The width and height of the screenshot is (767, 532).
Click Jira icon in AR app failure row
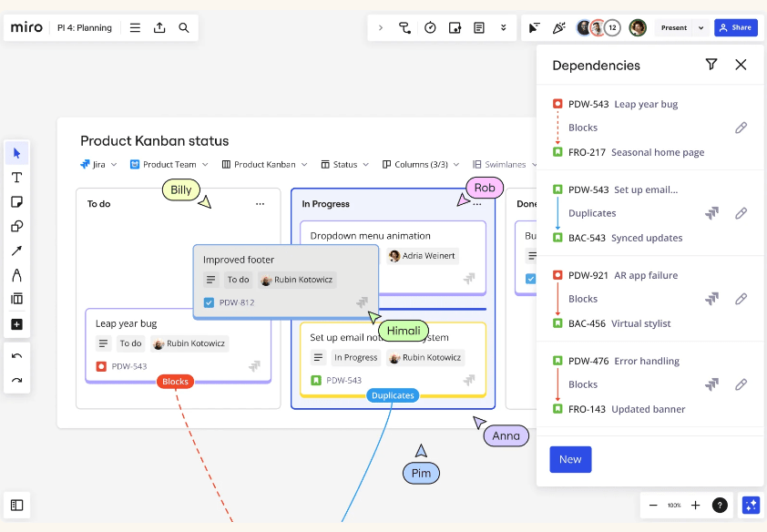coord(711,299)
